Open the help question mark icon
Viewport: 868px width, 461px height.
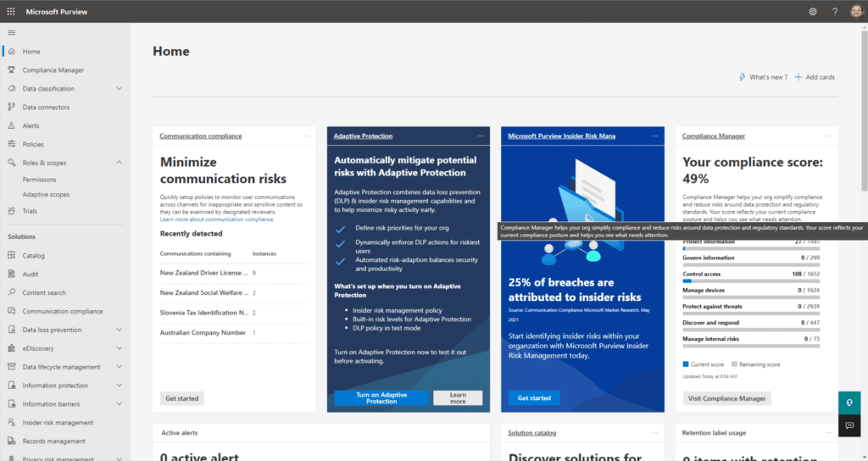835,11
